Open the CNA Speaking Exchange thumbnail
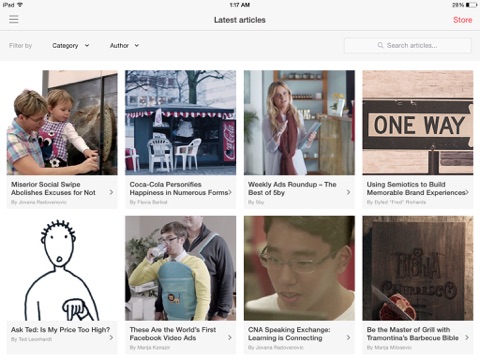 (x=299, y=268)
